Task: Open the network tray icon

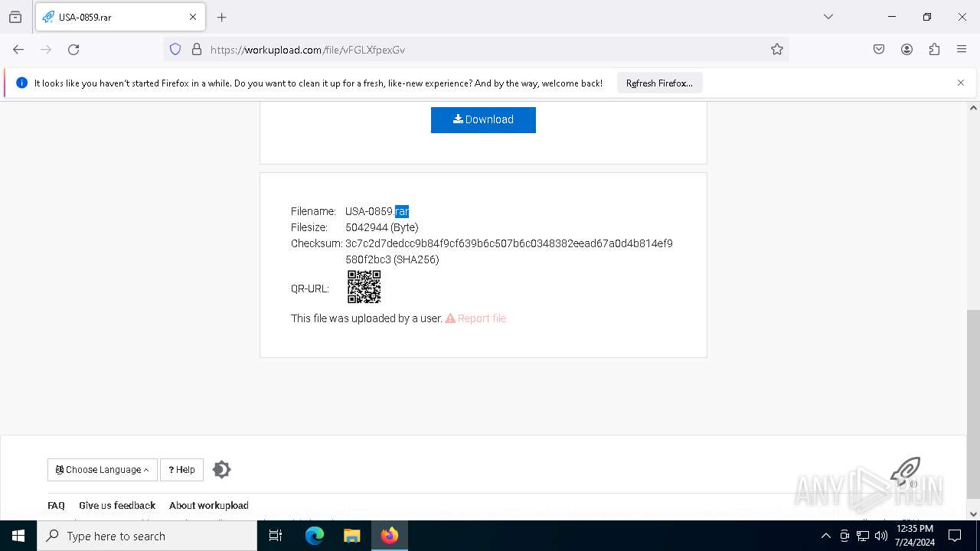Action: point(863,536)
